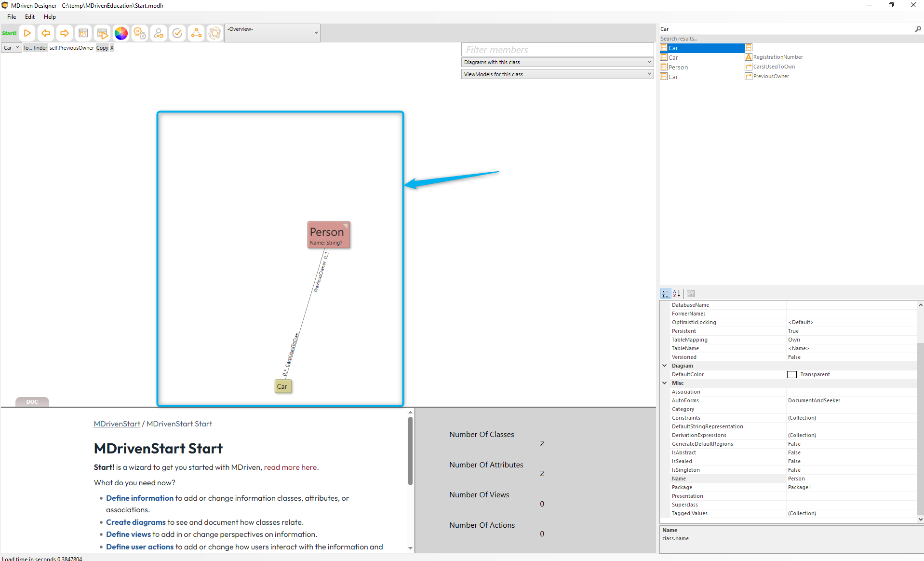Open the color wheel tool

(121, 33)
